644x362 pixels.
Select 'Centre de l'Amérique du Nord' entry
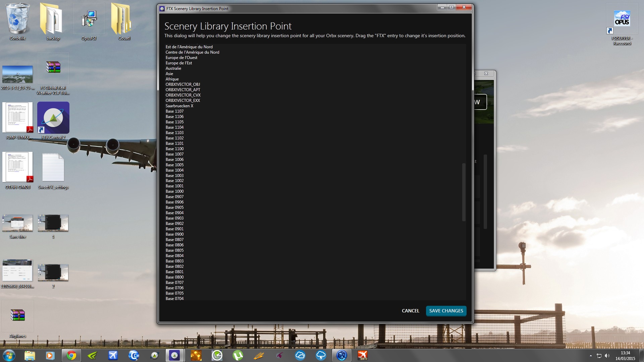click(193, 52)
